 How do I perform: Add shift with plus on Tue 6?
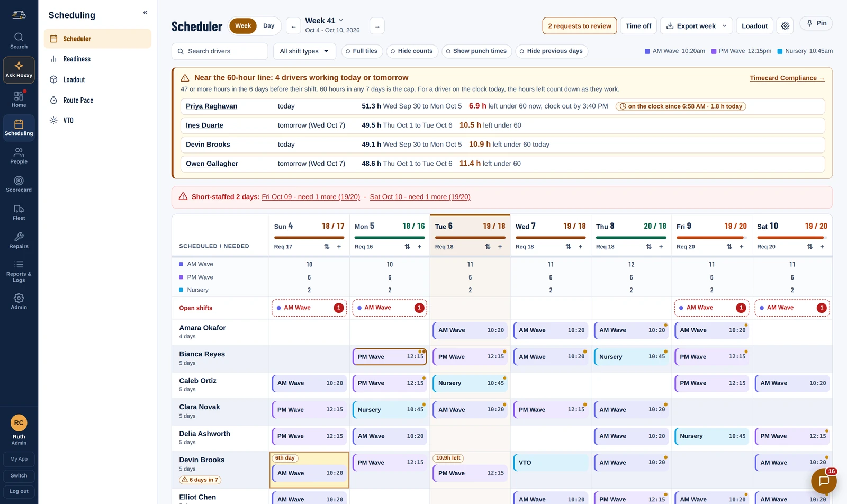pos(500,247)
